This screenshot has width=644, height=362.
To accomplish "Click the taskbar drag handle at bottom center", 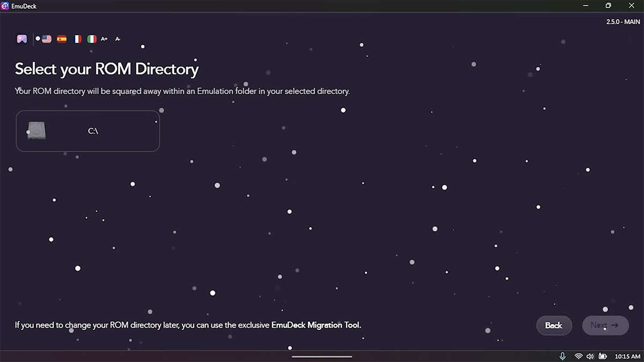I will pyautogui.click(x=322, y=356).
